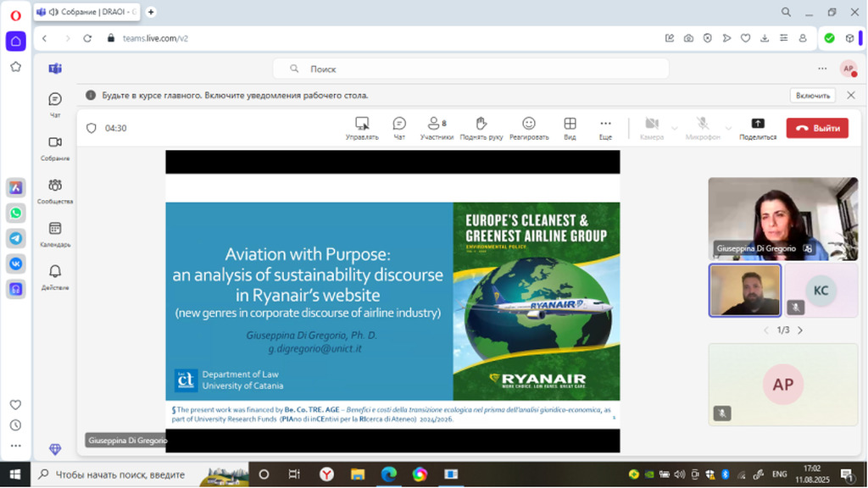
Task: Click the Управлять control icon
Action: tap(362, 127)
